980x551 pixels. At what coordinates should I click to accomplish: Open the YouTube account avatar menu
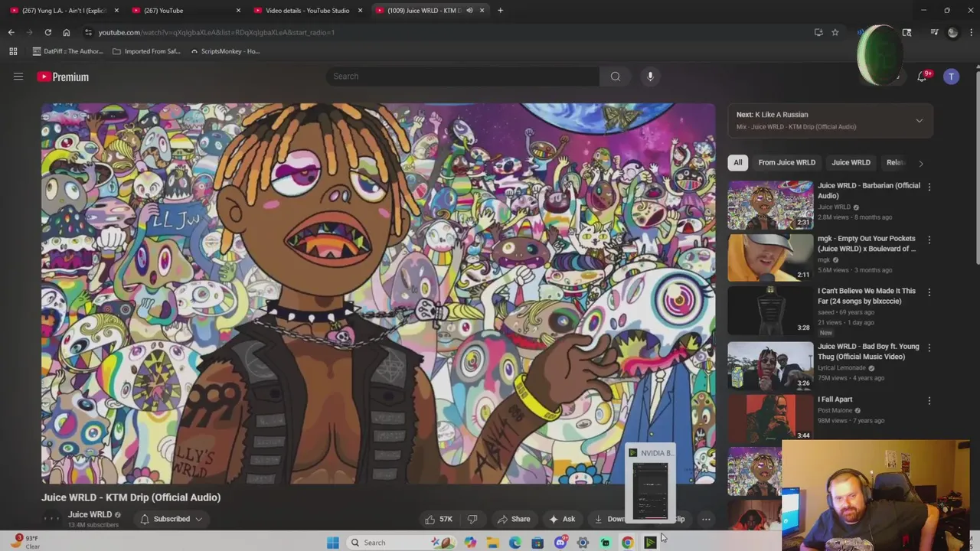[951, 77]
